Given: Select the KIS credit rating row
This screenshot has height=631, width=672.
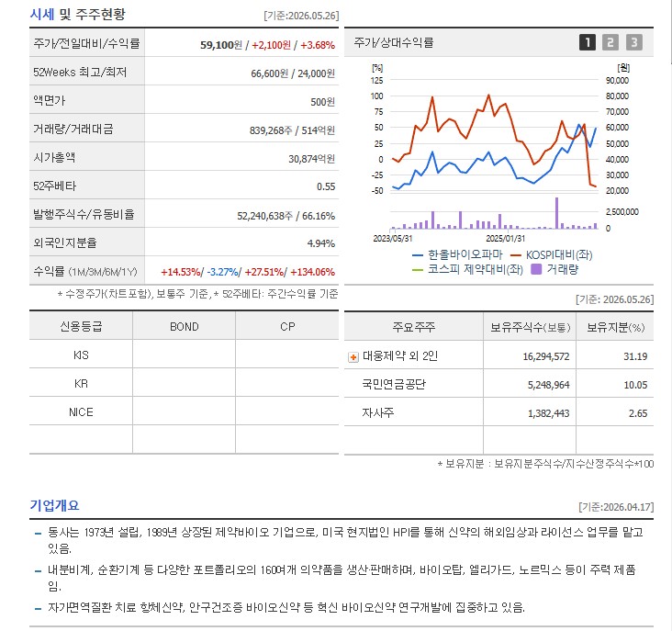Looking at the screenshot, I should (x=184, y=355).
